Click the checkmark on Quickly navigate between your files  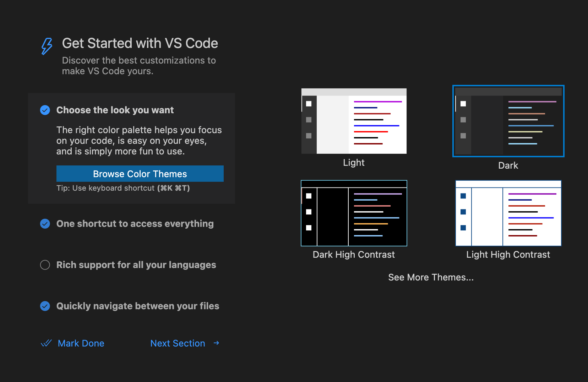click(x=45, y=306)
